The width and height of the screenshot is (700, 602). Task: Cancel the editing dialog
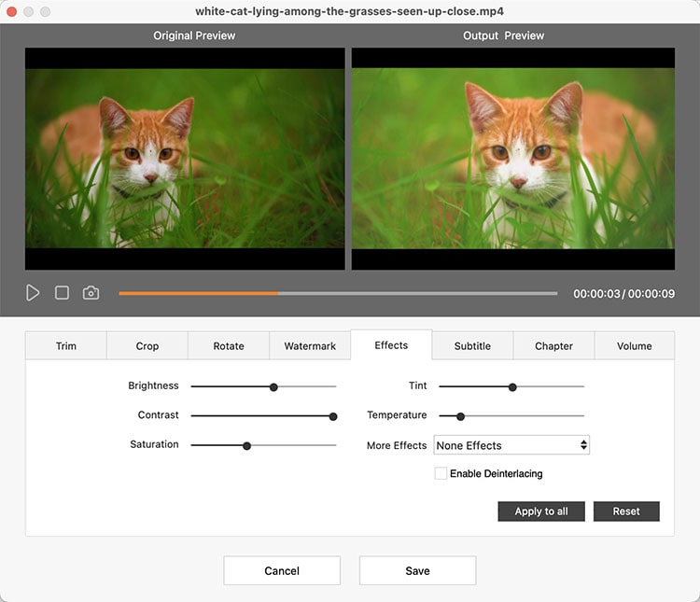click(282, 570)
